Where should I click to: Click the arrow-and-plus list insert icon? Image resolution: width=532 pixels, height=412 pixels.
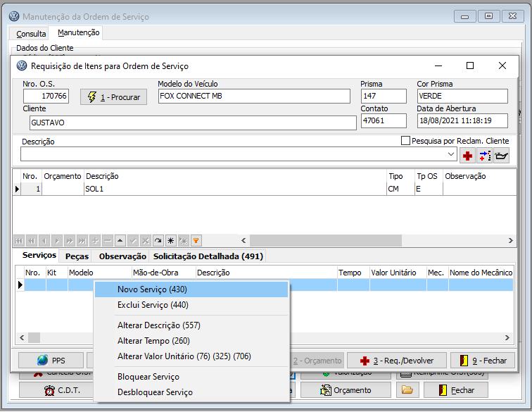(484, 156)
